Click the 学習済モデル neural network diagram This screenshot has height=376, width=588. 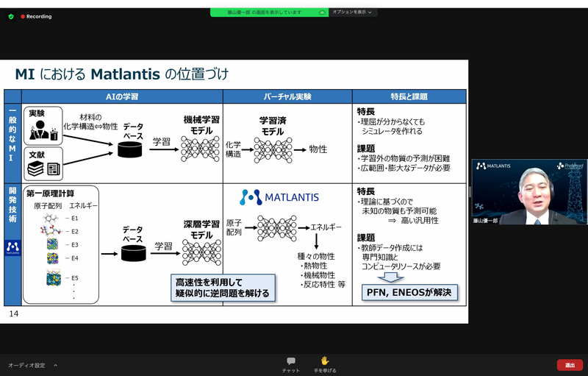(x=273, y=149)
